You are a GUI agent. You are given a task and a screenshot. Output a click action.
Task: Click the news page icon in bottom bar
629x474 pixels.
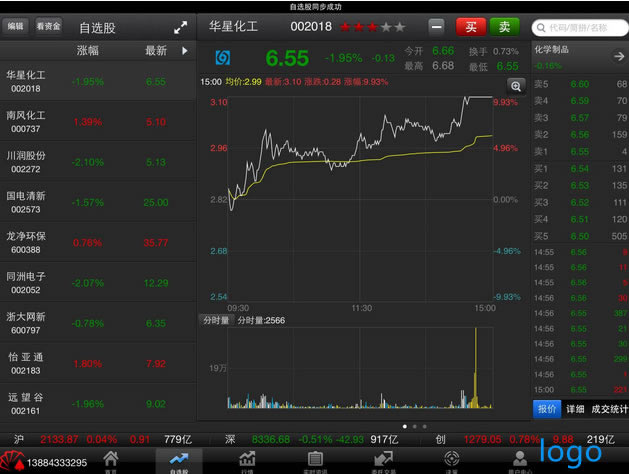tap(315, 460)
